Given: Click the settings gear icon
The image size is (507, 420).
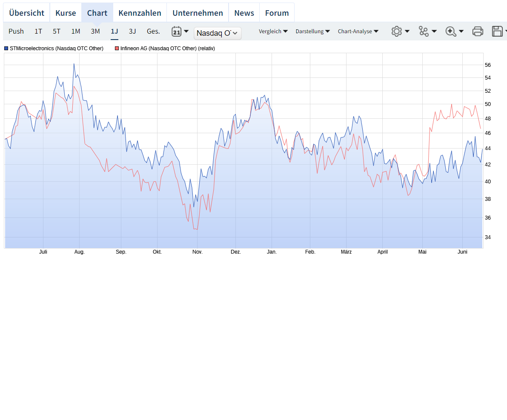Looking at the screenshot, I should pos(397,31).
